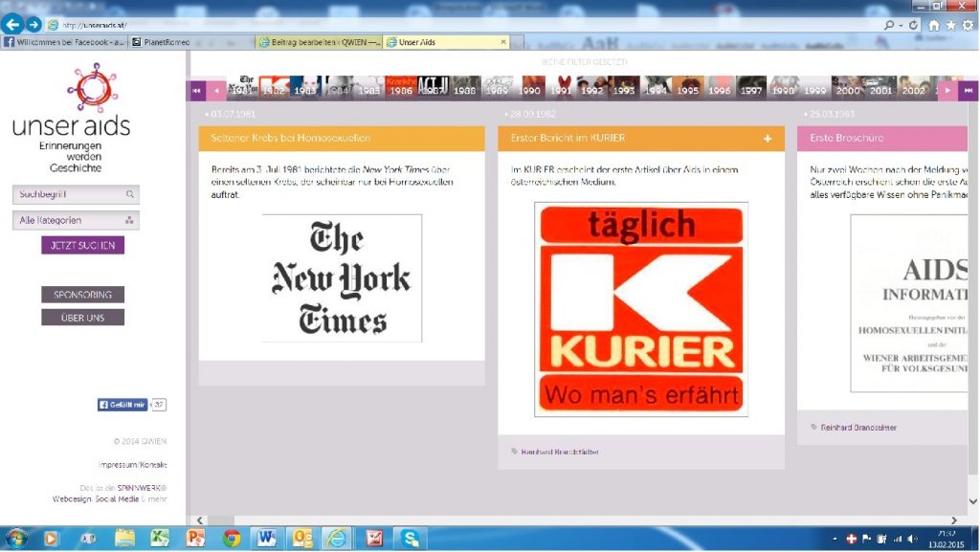The width and height of the screenshot is (980, 552).
Task: Click the search magnifier in Suchbegriff field
Action: point(130,194)
